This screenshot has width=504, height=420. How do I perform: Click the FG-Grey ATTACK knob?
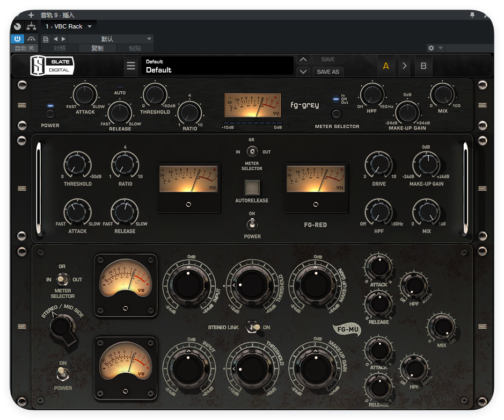[x=85, y=95]
